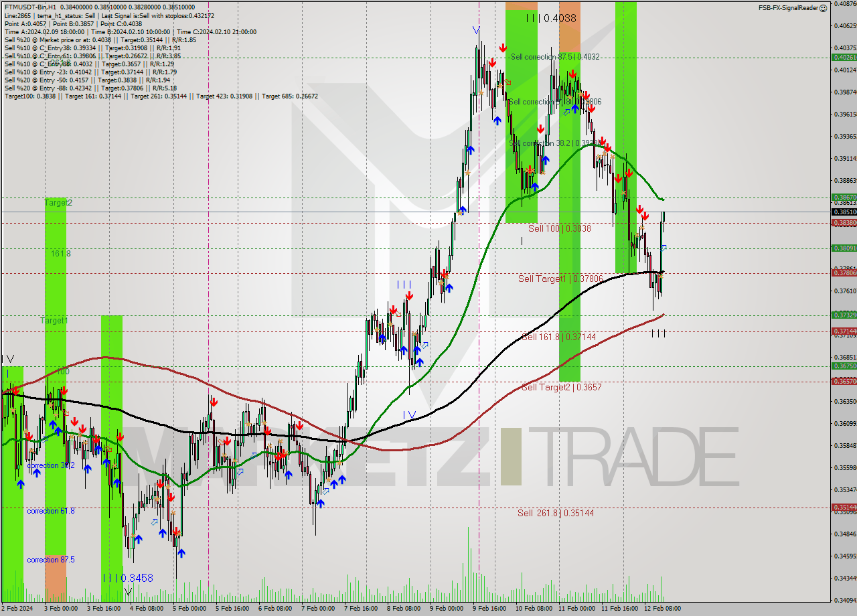857x616 pixels.
Task: Click the blue 'correction 87.5' label
Action: tap(51, 560)
